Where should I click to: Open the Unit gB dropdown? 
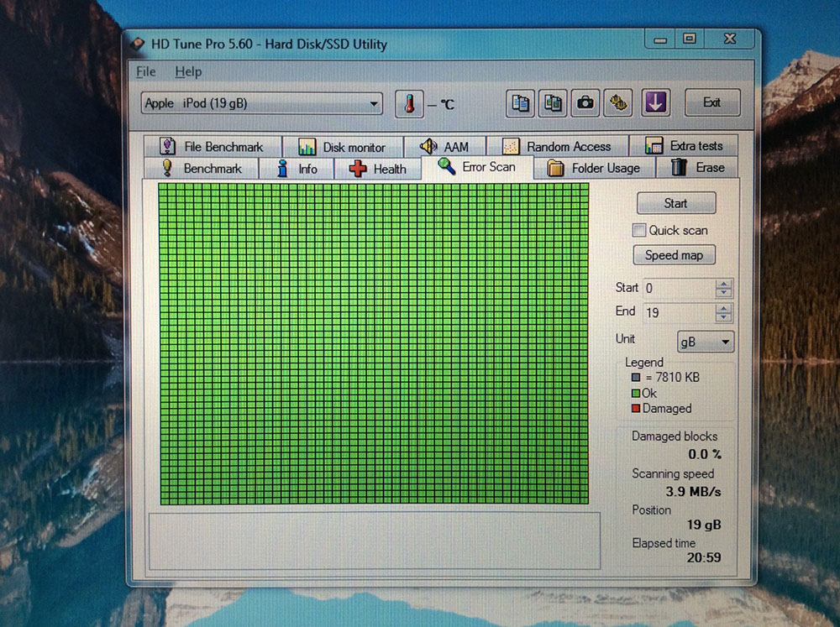click(706, 342)
